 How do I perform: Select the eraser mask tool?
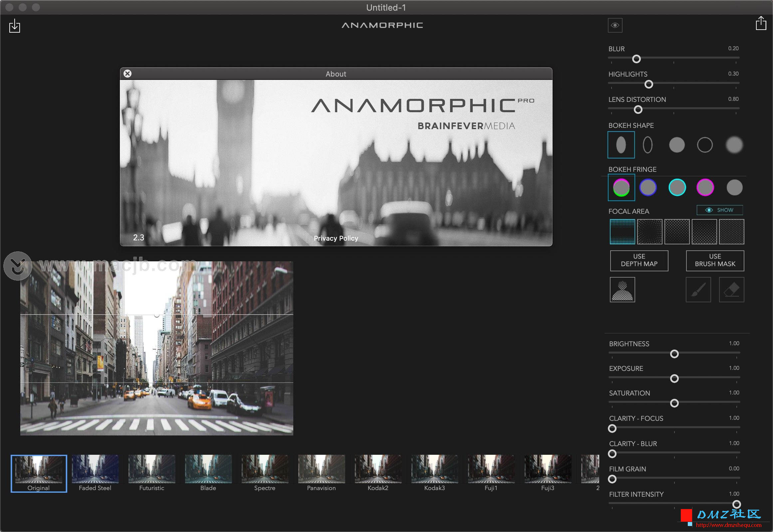pos(731,290)
